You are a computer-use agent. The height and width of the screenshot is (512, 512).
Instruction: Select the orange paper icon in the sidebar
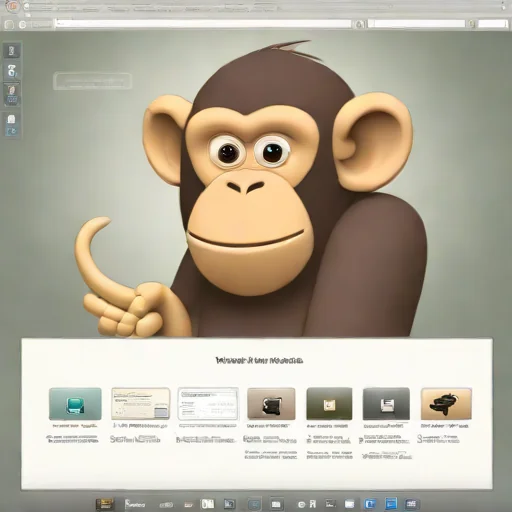click(x=12, y=89)
